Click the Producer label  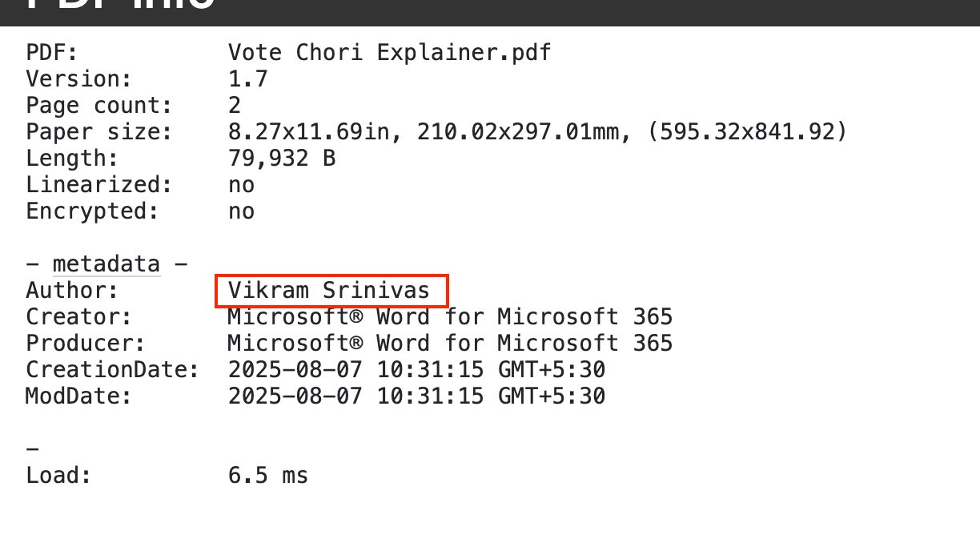click(86, 344)
